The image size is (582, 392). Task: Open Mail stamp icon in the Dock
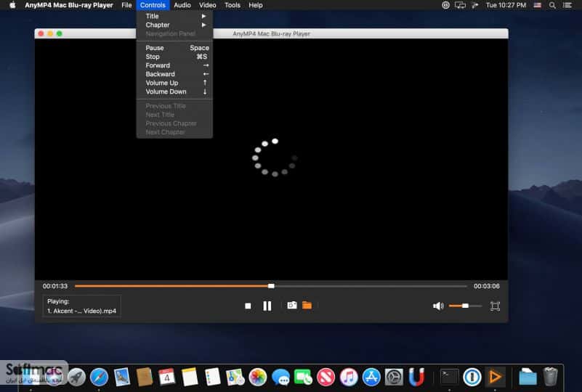point(122,377)
